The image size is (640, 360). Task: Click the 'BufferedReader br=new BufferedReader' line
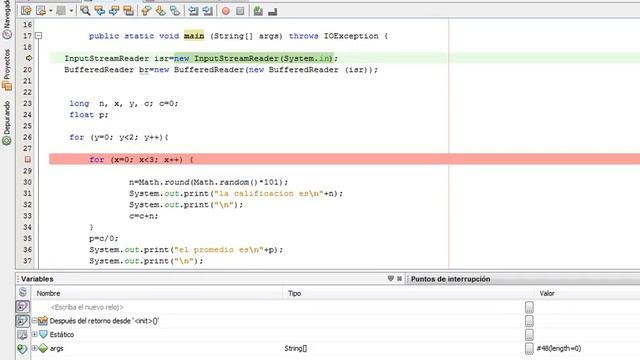click(221, 70)
